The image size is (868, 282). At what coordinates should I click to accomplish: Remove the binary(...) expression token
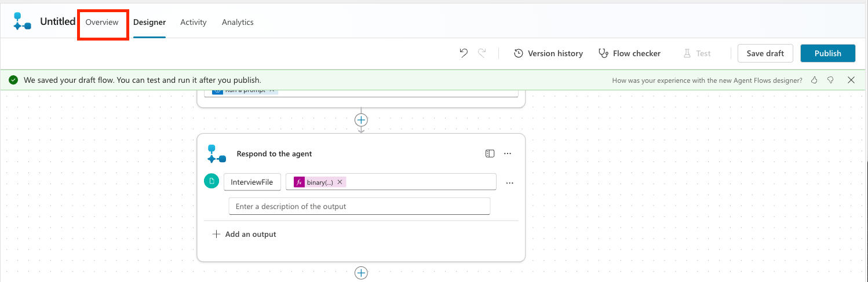click(x=340, y=182)
